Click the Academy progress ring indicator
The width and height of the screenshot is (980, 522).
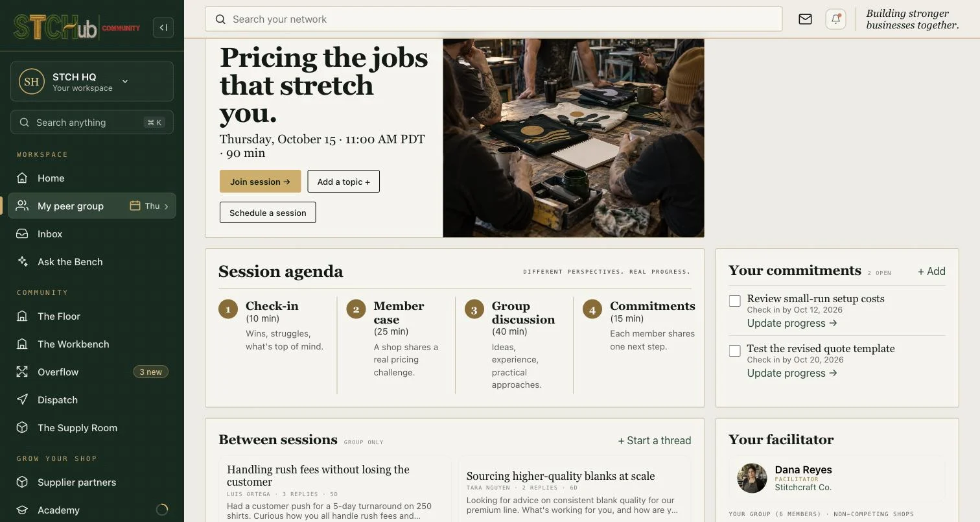pyautogui.click(x=162, y=510)
